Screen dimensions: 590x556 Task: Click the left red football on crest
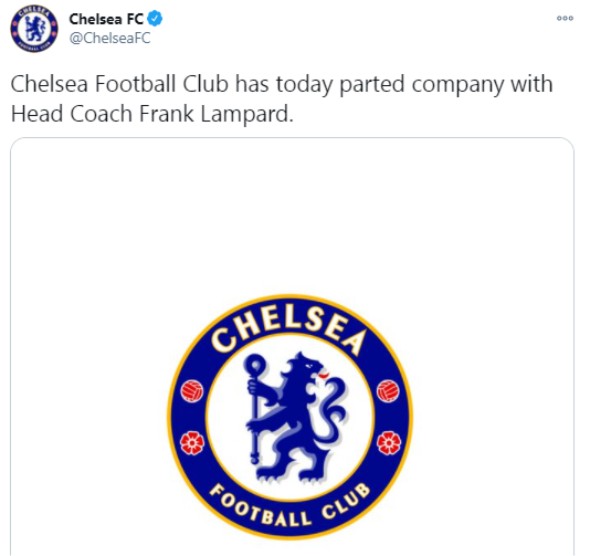click(x=192, y=391)
